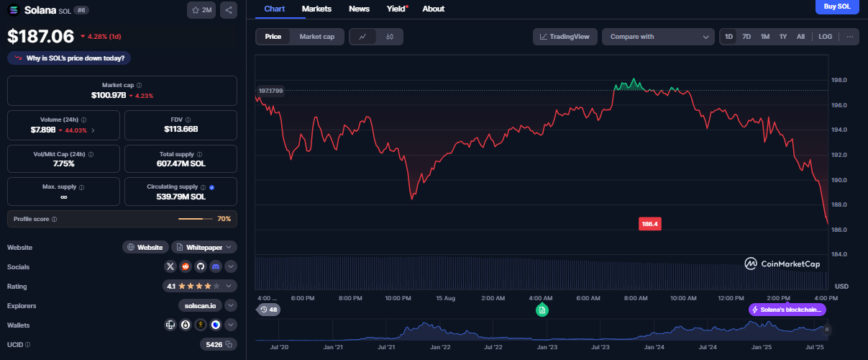
Task: Click the $187.06 price text
Action: pyautogui.click(x=41, y=36)
